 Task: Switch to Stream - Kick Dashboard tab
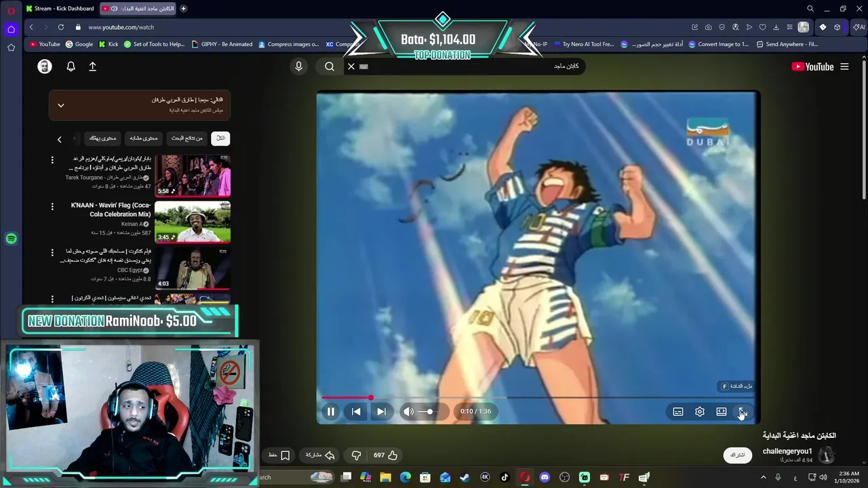60,9
